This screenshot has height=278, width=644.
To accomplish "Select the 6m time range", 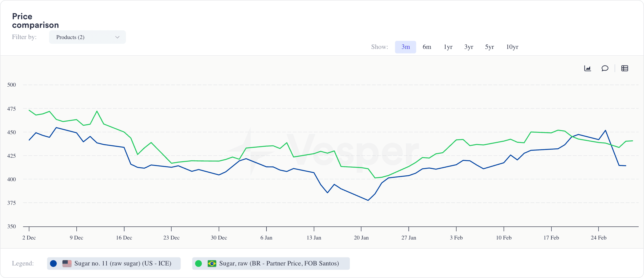I will click(x=427, y=47).
